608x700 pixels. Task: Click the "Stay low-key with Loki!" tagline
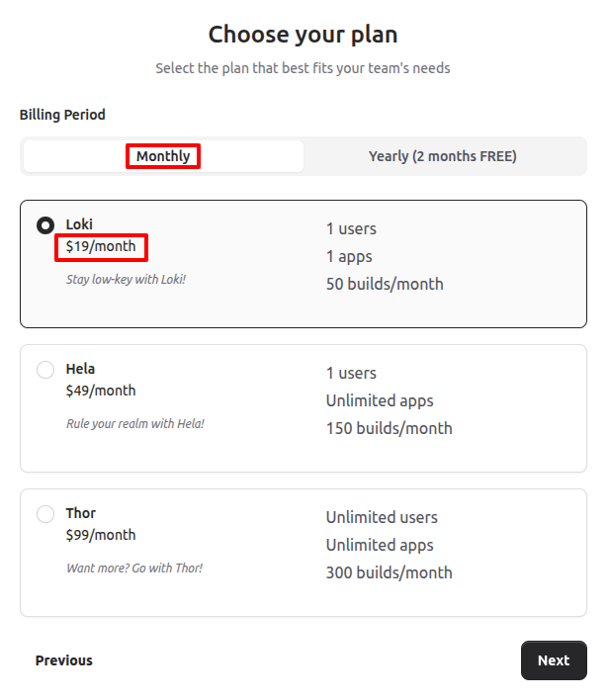click(x=126, y=279)
